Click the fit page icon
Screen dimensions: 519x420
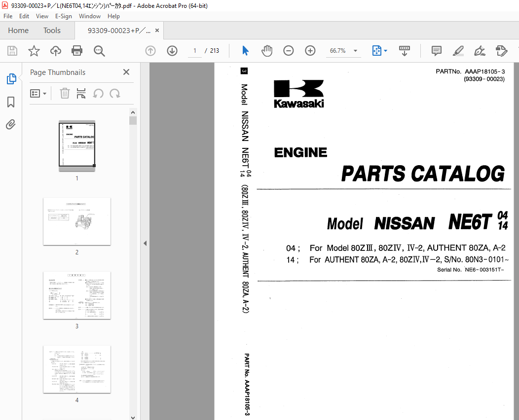[x=377, y=51]
